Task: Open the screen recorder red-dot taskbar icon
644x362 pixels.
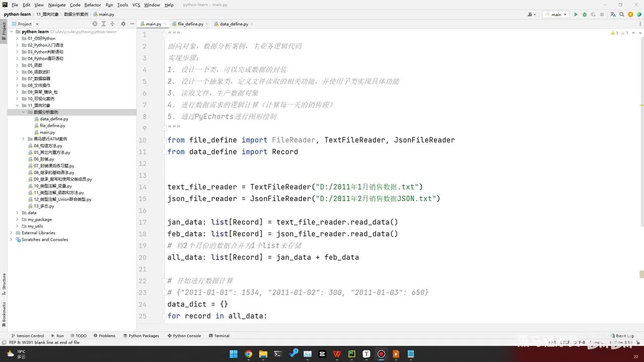Action: click(x=381, y=354)
